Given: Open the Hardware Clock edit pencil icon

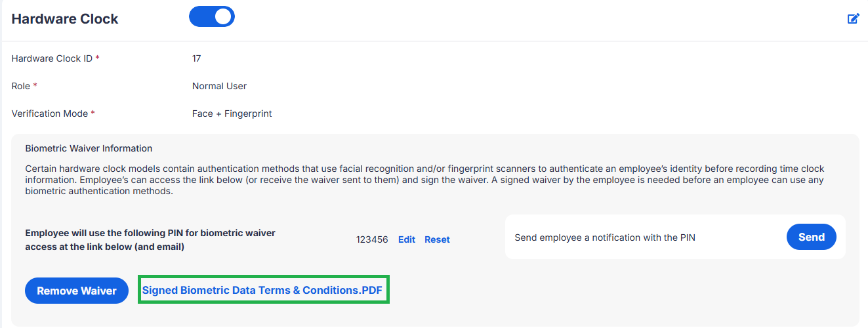Looking at the screenshot, I should [853, 18].
